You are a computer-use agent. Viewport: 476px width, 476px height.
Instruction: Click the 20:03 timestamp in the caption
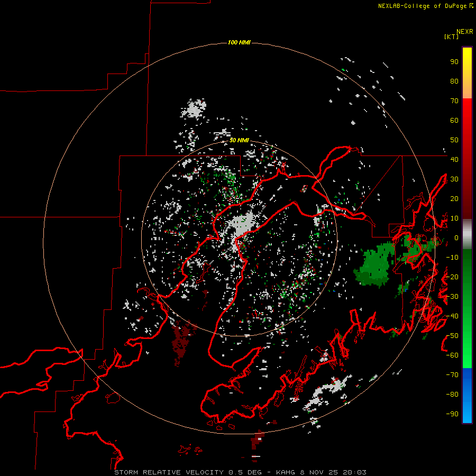(x=354, y=472)
